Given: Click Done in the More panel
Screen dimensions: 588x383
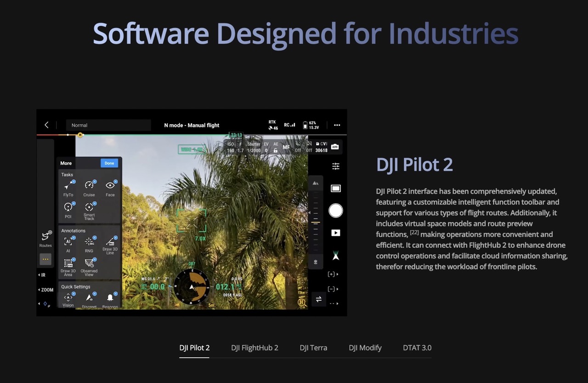Looking at the screenshot, I should (x=109, y=163).
